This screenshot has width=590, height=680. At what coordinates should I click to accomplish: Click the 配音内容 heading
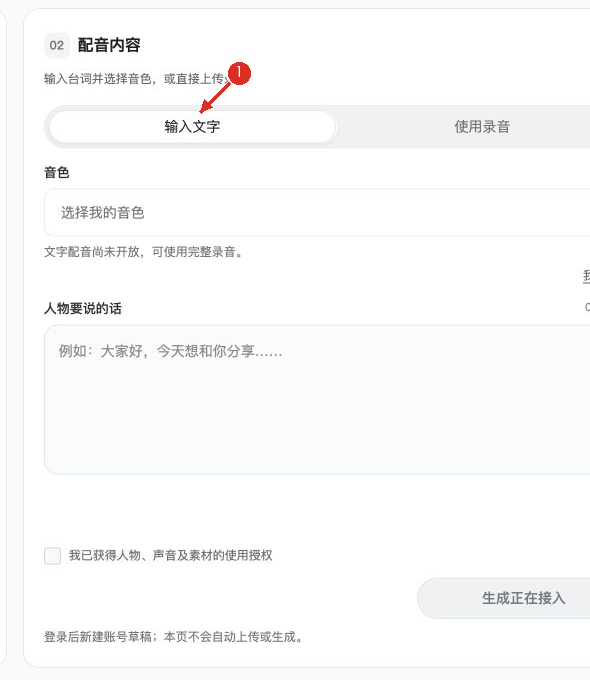tap(109, 45)
